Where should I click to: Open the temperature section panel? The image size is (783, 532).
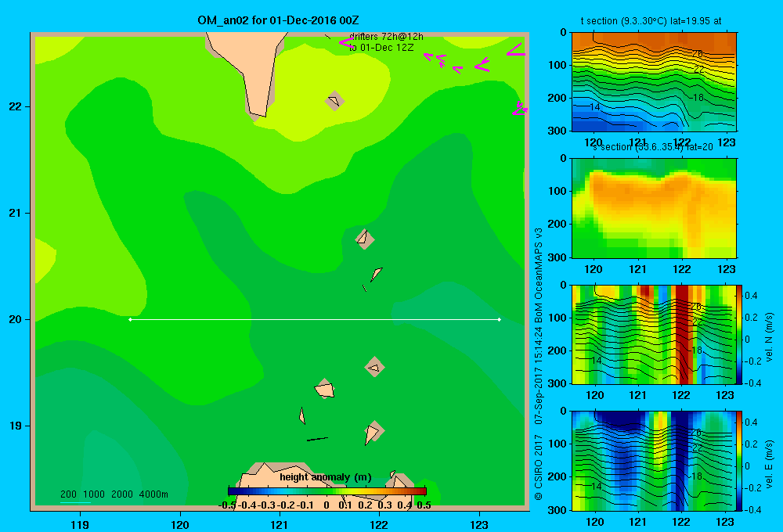click(654, 82)
